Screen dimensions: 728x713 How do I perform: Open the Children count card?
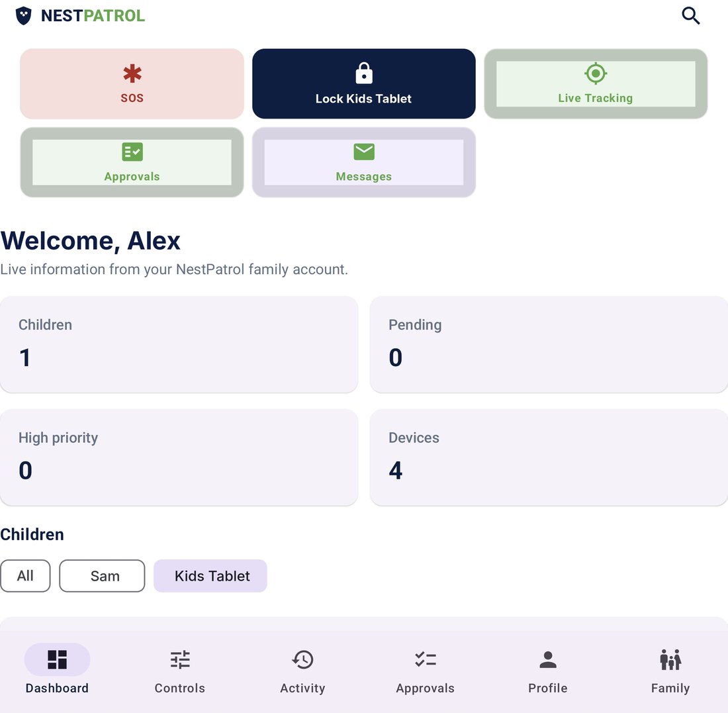[179, 344]
